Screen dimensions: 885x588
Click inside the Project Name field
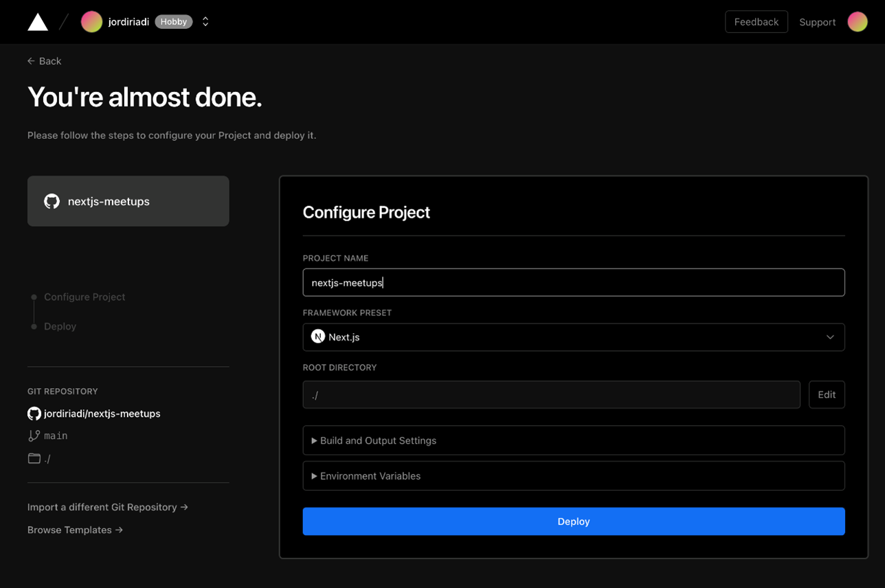coord(574,282)
